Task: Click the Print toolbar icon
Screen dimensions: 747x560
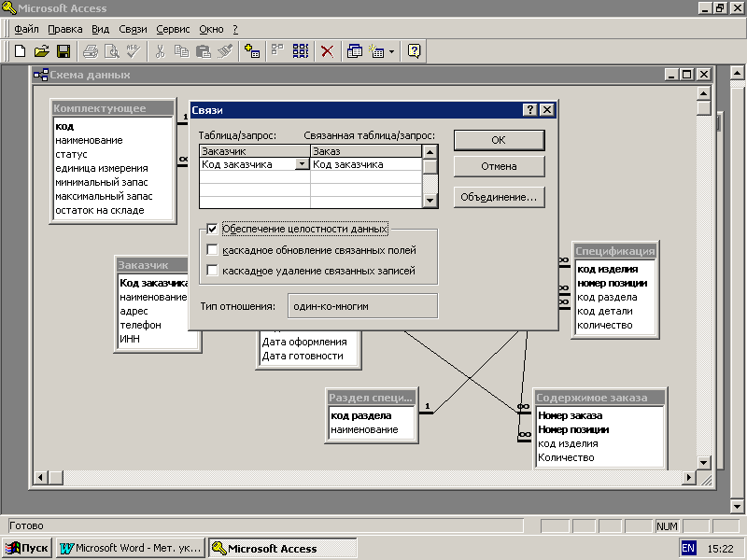Action: pyautogui.click(x=90, y=51)
